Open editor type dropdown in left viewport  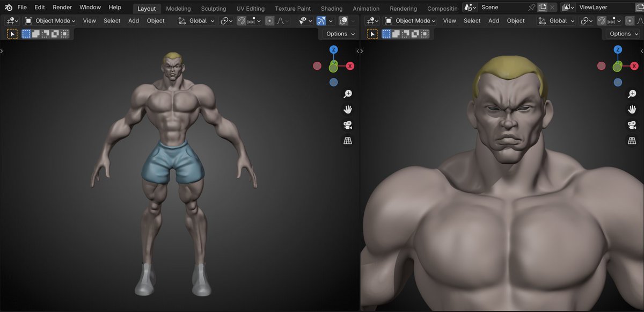click(x=12, y=21)
